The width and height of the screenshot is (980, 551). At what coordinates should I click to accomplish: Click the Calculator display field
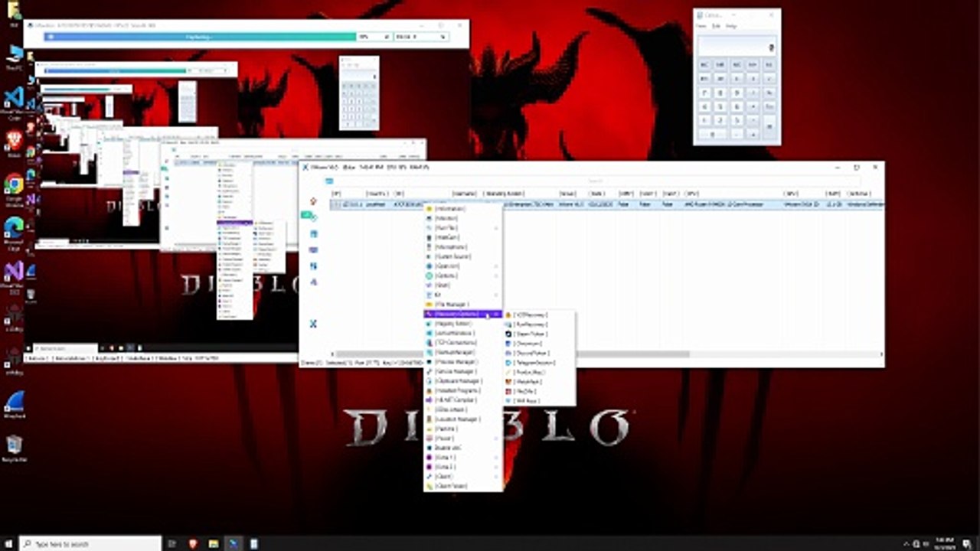737,47
